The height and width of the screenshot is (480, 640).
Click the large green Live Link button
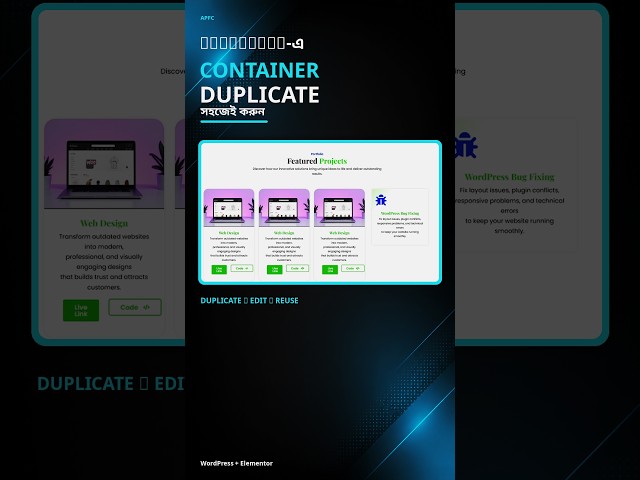click(81, 310)
